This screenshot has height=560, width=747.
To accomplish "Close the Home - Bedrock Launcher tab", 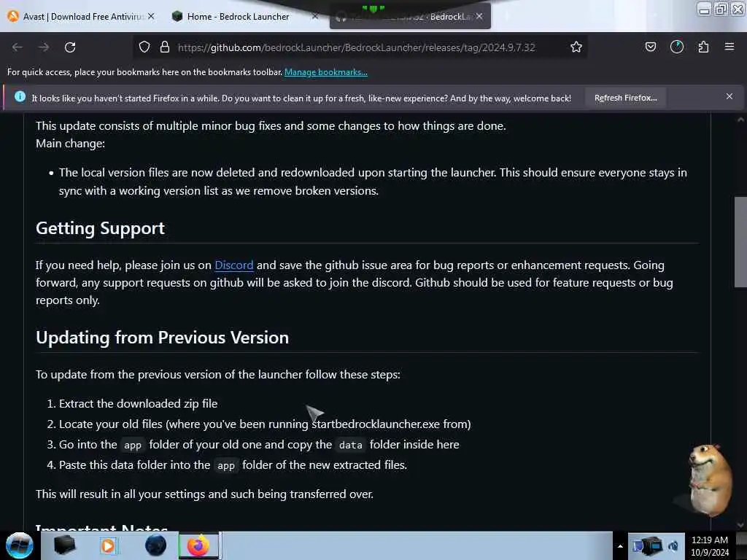I will pos(315,16).
